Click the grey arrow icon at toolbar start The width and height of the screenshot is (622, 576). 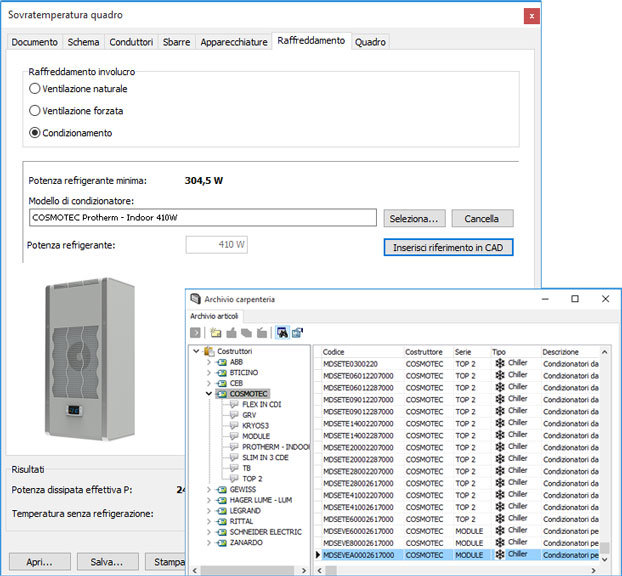195,332
